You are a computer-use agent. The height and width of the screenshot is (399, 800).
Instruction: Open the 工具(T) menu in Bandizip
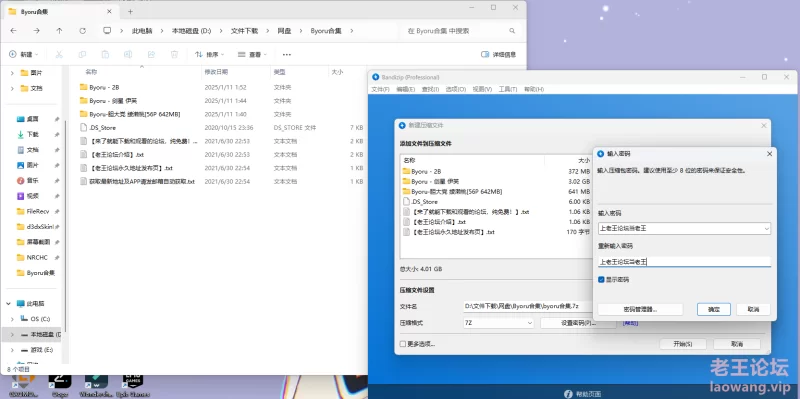[508, 89]
